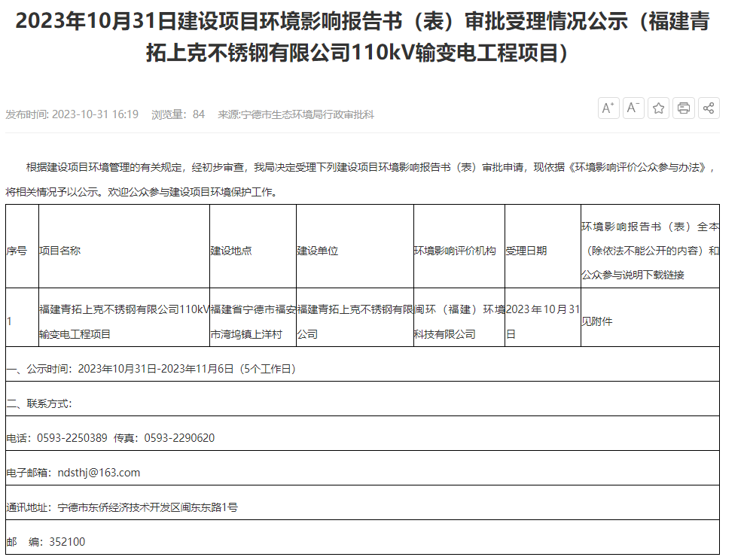The image size is (747, 560).
Task: Click view count 浏览量: 84
Action: (178, 114)
